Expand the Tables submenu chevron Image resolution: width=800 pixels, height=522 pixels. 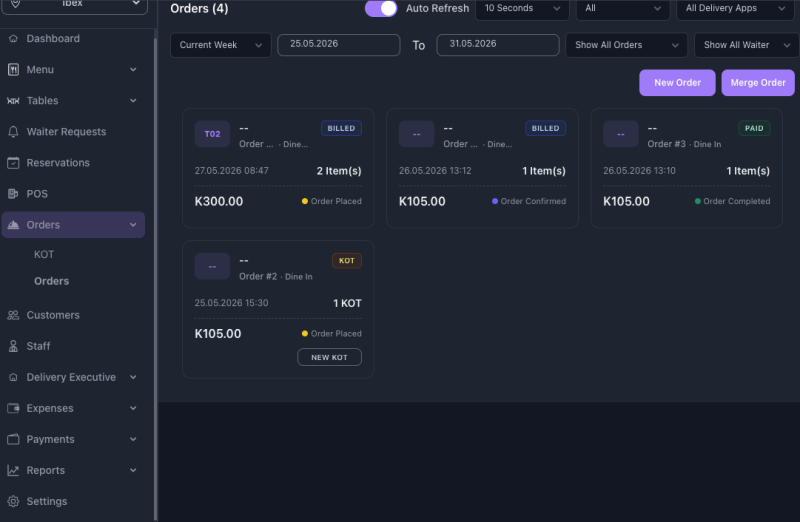coord(133,101)
